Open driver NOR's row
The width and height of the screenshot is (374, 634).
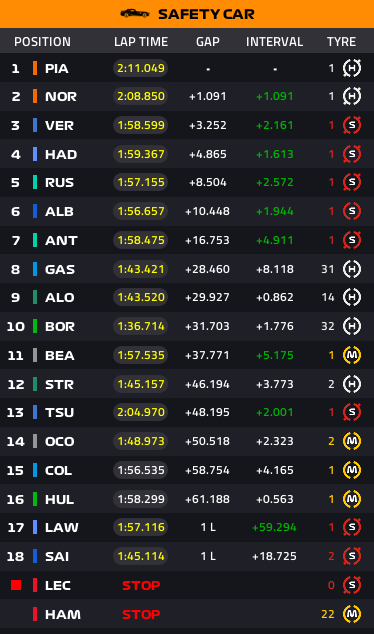(187, 96)
